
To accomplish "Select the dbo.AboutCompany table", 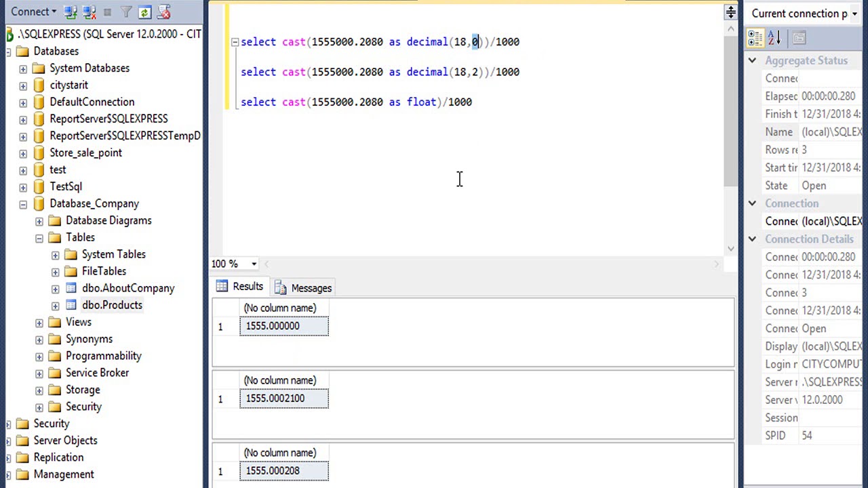I will point(128,288).
